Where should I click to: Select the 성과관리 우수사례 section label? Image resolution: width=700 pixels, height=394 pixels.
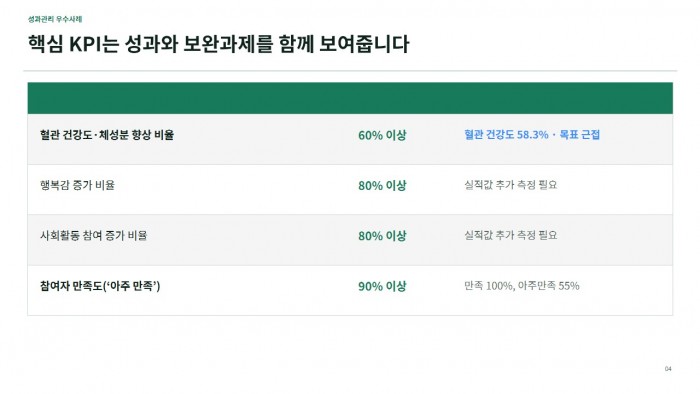55,19
